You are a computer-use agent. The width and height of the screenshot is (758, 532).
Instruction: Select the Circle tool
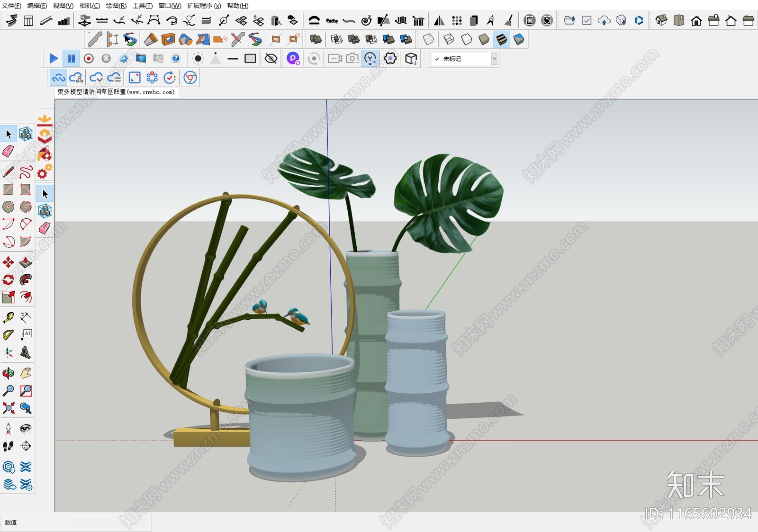point(9,207)
